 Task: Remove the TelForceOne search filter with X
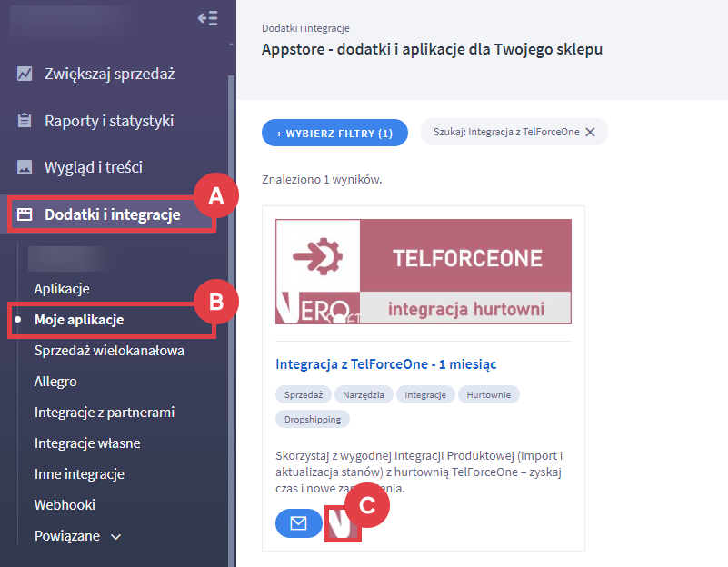click(x=590, y=133)
